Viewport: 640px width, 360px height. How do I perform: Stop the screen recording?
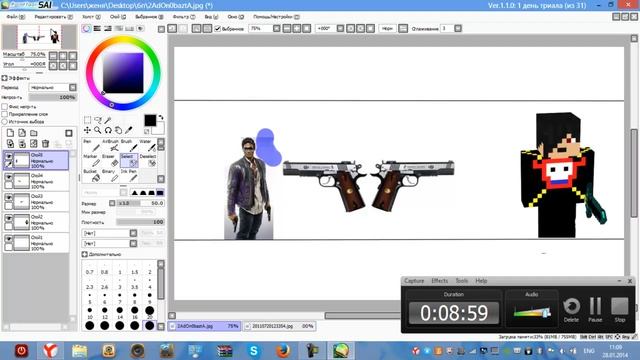point(620,310)
